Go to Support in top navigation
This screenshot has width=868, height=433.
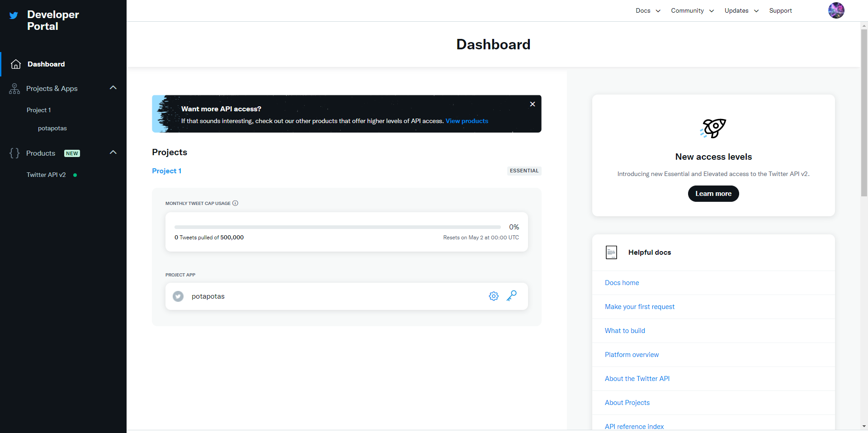click(x=780, y=11)
